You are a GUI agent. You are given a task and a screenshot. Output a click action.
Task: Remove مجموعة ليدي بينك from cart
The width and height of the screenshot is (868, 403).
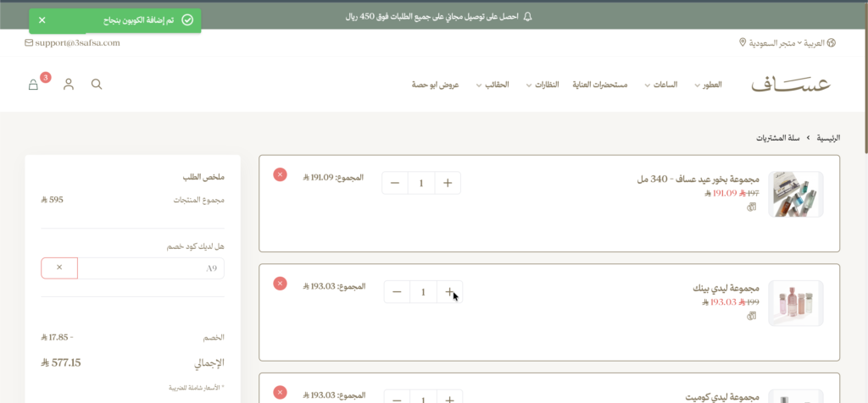[x=280, y=284]
